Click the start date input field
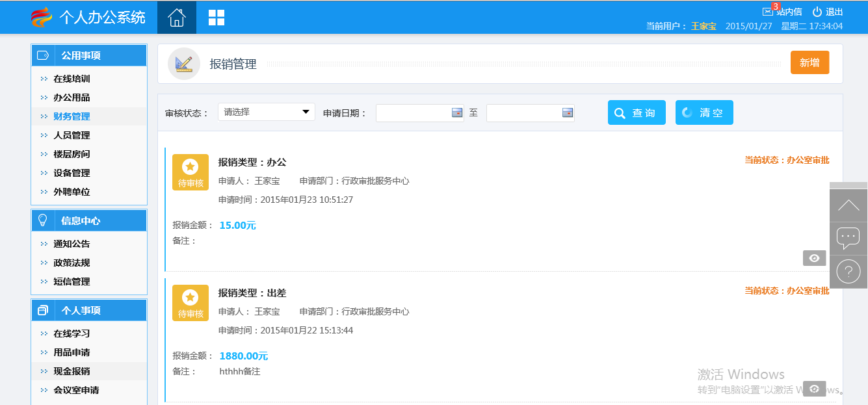The height and width of the screenshot is (405, 868). pyautogui.click(x=413, y=112)
